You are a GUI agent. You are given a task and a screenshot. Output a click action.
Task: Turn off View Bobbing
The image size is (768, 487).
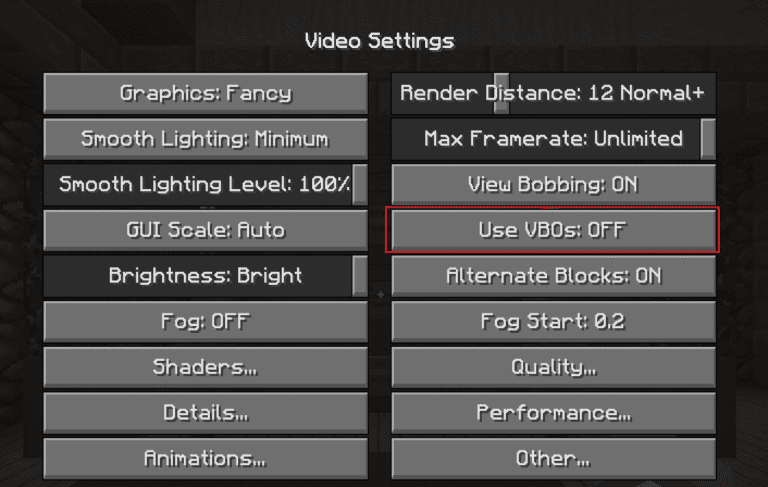pos(553,185)
